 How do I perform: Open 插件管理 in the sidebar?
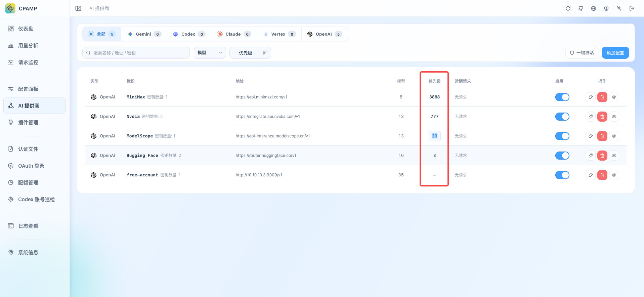(x=34, y=122)
